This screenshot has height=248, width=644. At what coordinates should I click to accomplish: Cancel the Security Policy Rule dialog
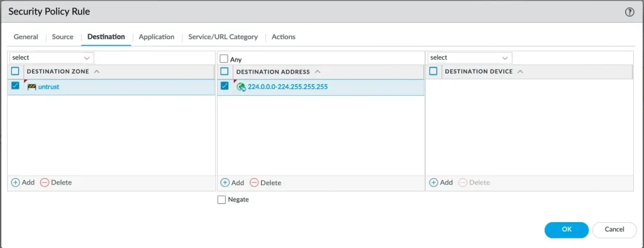click(614, 230)
